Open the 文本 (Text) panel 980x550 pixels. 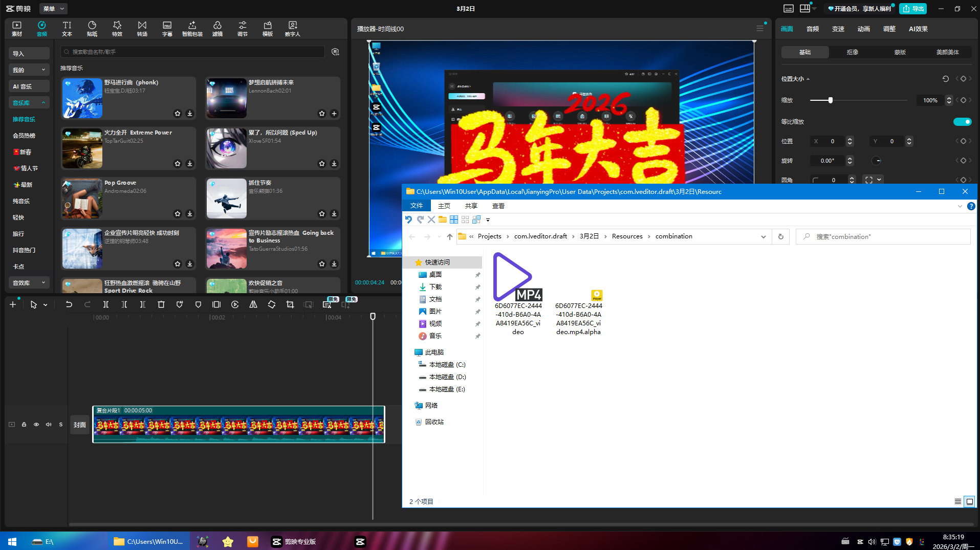point(67,28)
